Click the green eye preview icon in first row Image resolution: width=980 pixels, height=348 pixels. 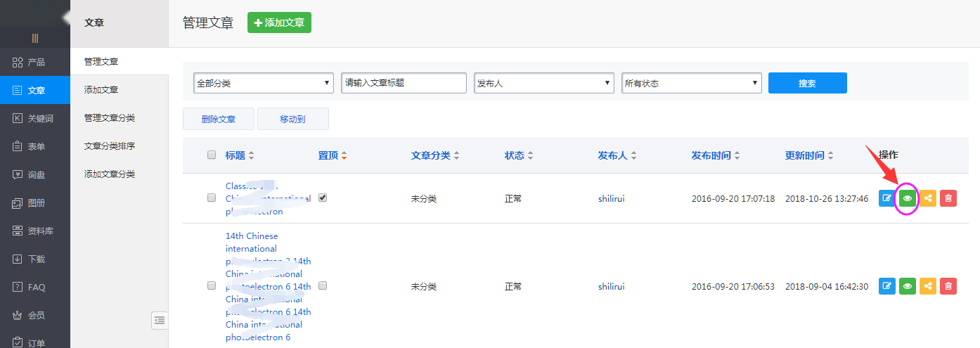908,198
